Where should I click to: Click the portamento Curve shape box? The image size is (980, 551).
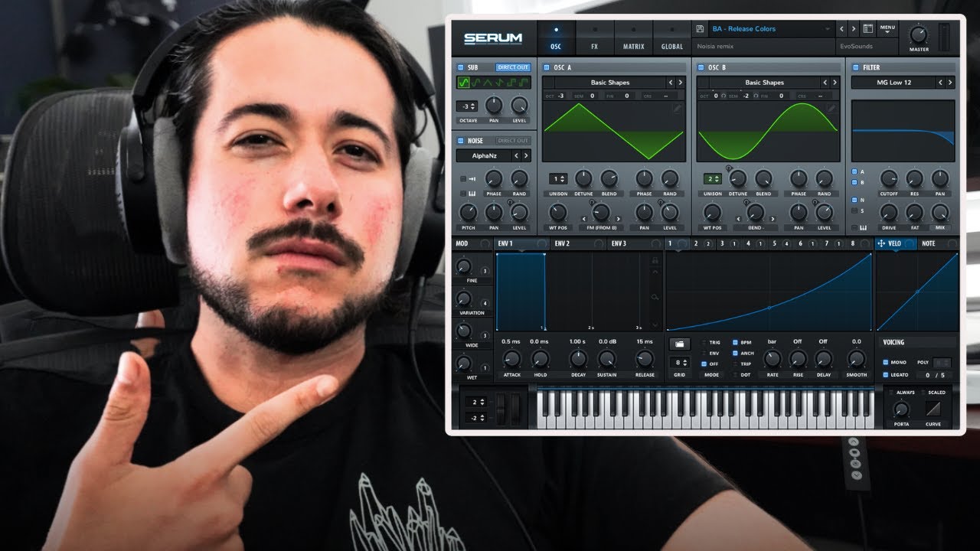(933, 409)
